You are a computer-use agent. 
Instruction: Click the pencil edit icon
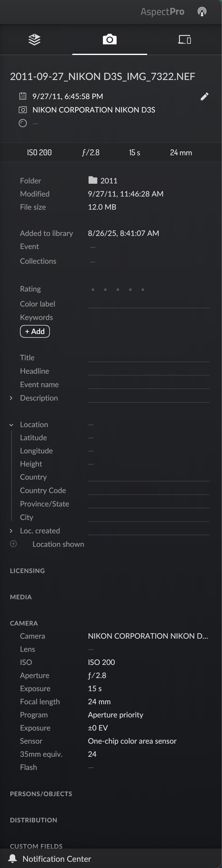click(x=205, y=97)
